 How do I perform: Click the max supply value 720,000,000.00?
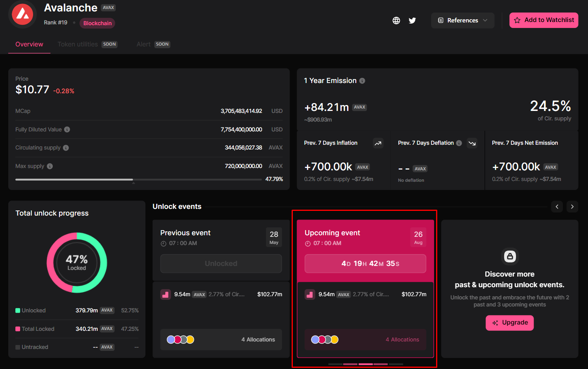[243, 166]
